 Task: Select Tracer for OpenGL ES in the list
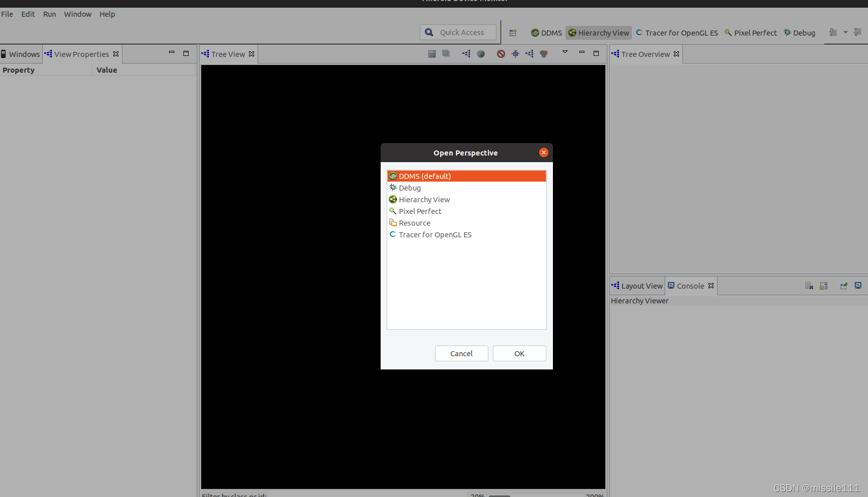[x=435, y=234]
